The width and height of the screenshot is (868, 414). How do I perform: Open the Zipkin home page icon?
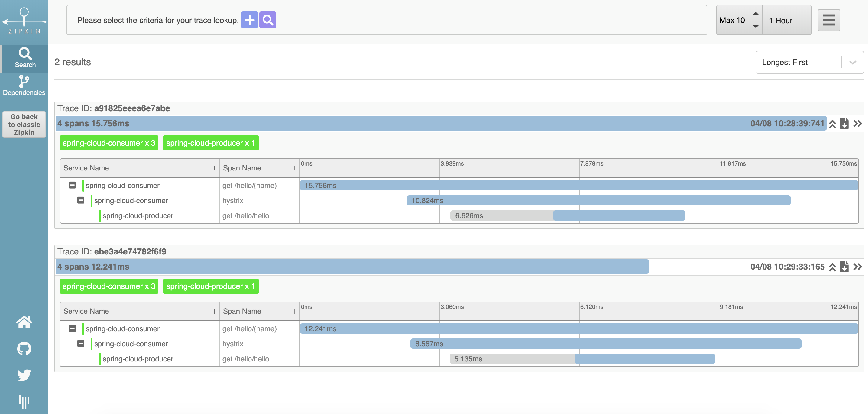click(x=24, y=322)
